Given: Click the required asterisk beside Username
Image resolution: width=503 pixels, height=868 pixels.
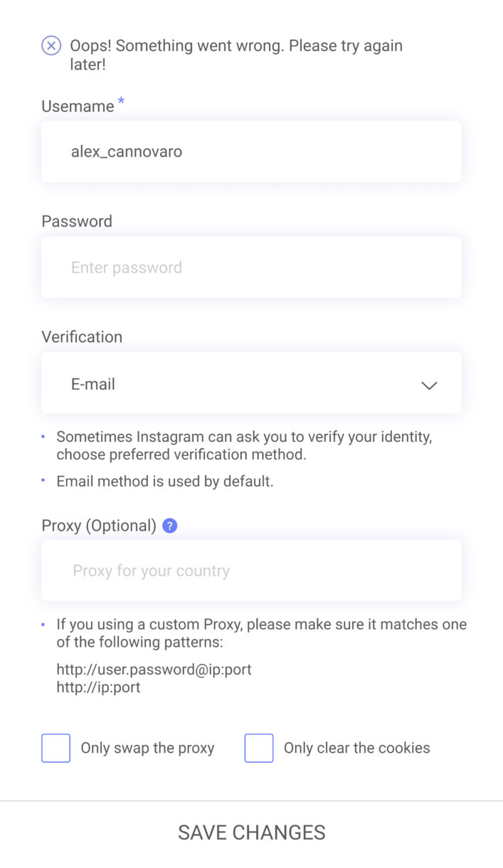Looking at the screenshot, I should pos(121,102).
